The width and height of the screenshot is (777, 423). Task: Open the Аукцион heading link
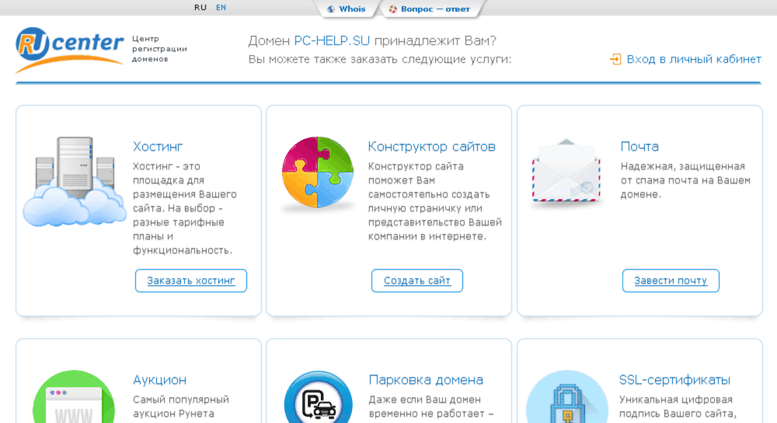[160, 380]
